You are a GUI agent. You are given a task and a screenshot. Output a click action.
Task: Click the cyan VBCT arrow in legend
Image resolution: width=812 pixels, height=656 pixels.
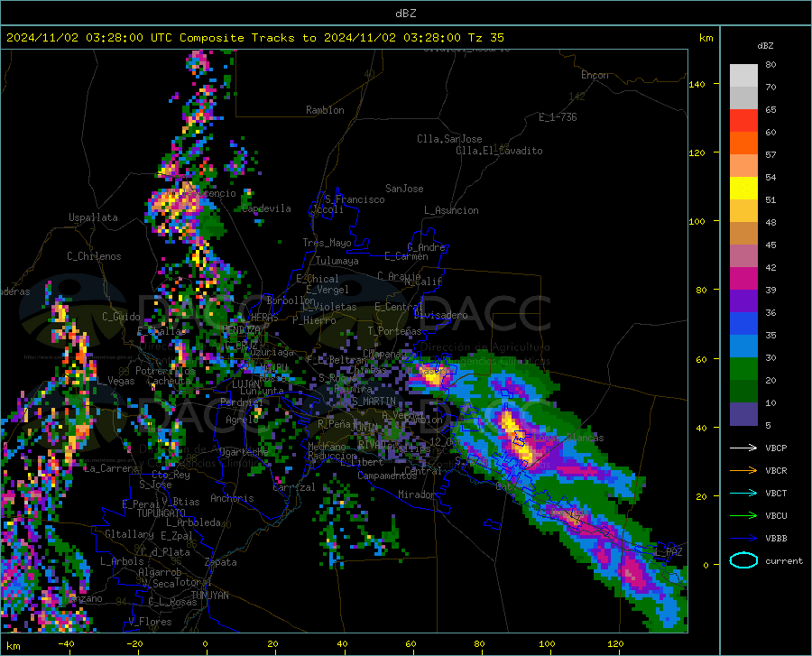pos(743,493)
